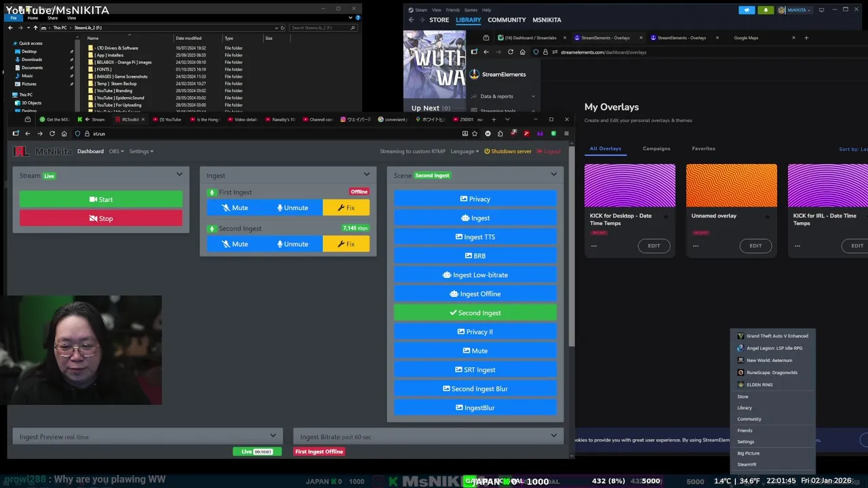
Task: Open the Steam Friends menu
Action: 452,10
